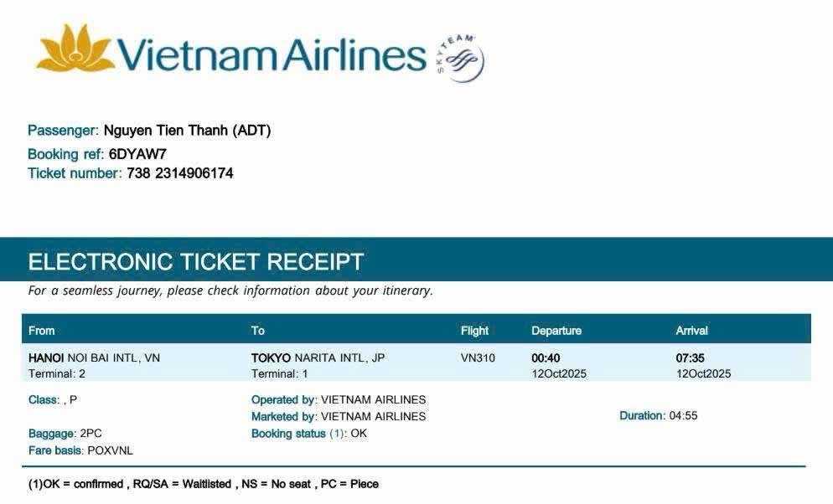Click the From column header

(42, 331)
